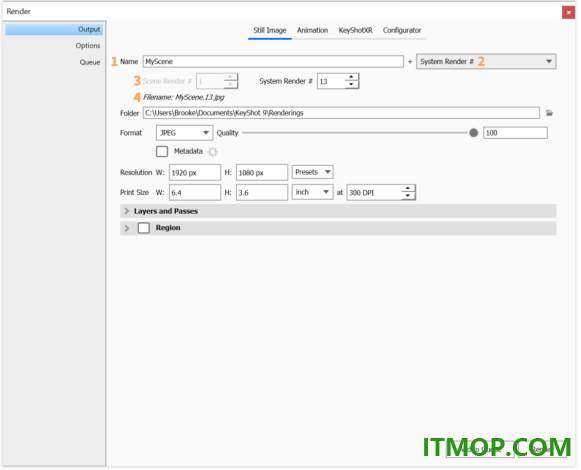Image resolution: width=581 pixels, height=470 pixels.
Task: Decrease System Render # with down arrow
Action: (x=351, y=85)
